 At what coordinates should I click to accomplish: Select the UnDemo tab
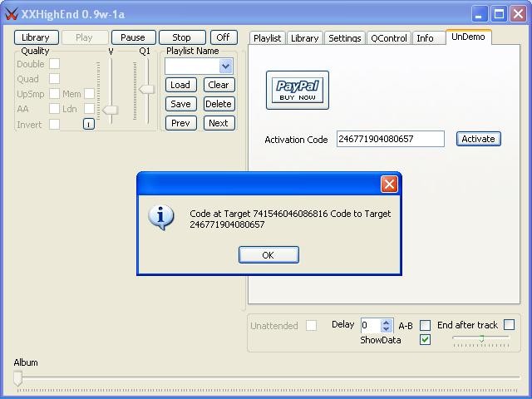(468, 37)
